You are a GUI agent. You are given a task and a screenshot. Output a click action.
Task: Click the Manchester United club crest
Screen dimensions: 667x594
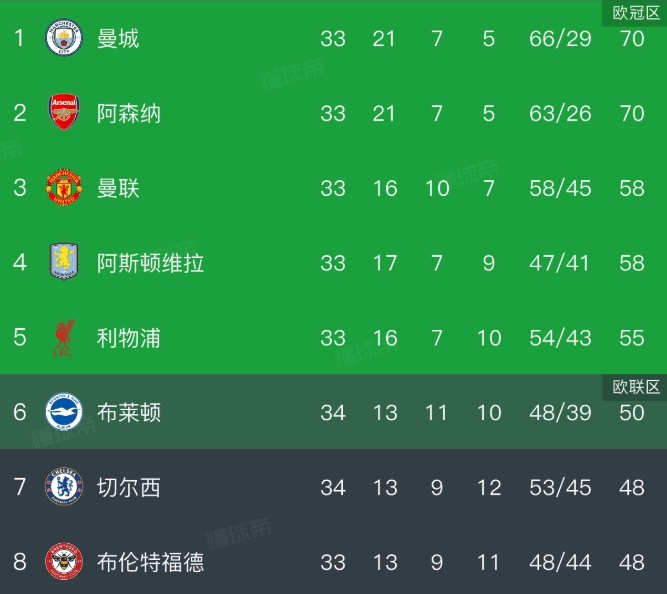point(62,188)
